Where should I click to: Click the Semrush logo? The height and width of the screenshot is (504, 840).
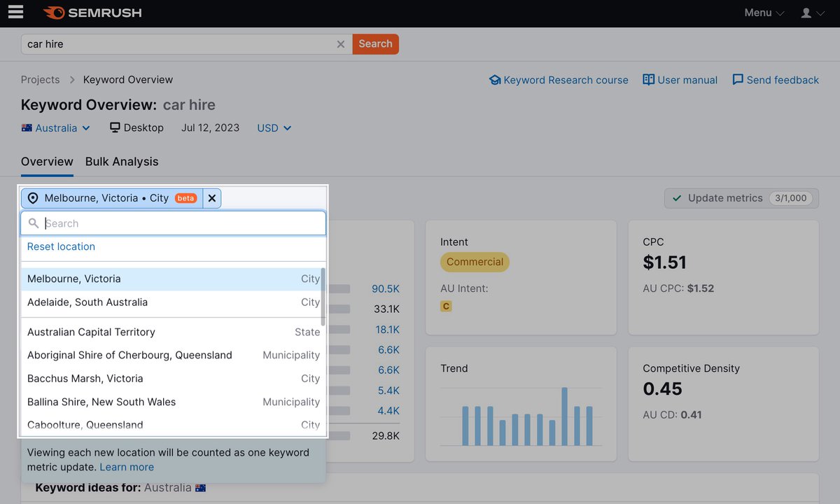pyautogui.click(x=92, y=13)
